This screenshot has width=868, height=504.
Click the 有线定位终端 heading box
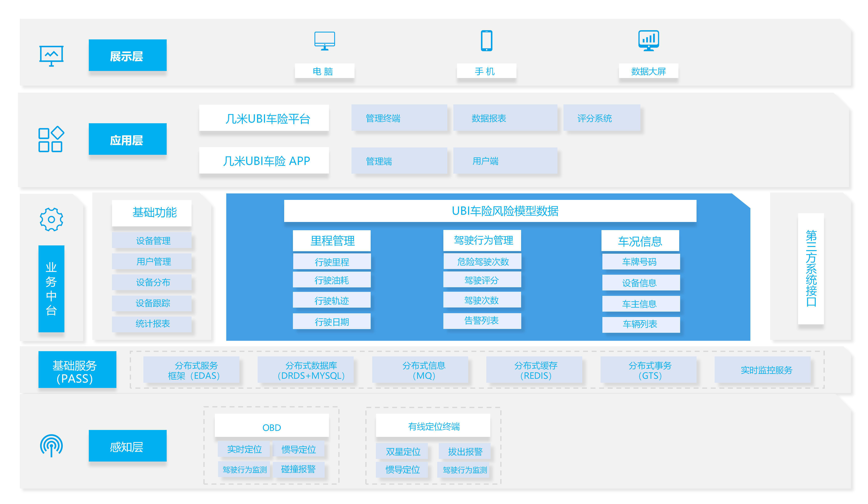point(433,426)
